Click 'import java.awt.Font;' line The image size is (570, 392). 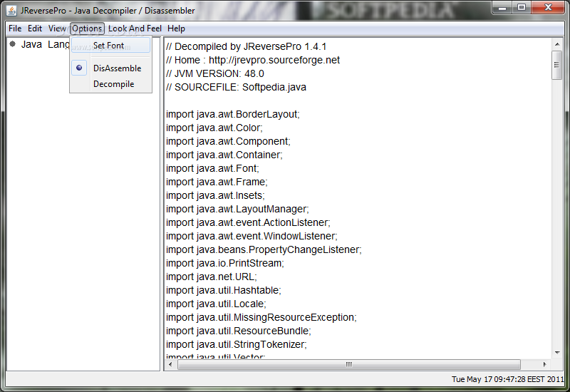pyautogui.click(x=212, y=168)
